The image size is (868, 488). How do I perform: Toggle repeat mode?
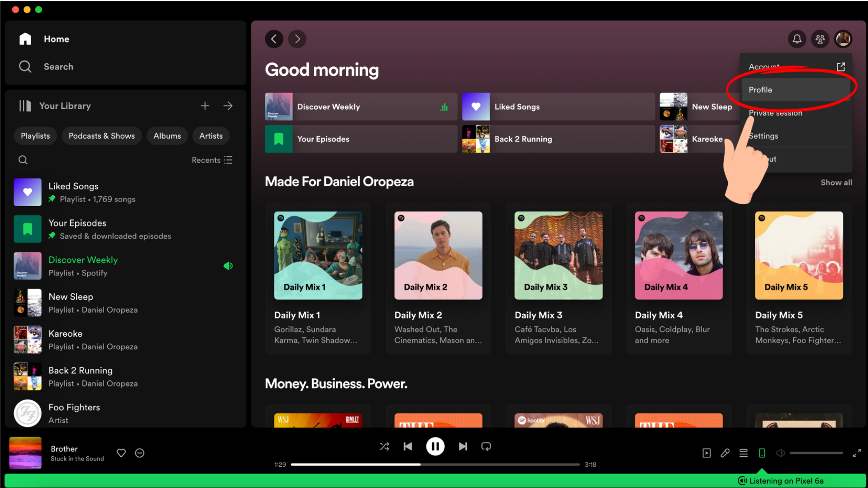tap(486, 446)
